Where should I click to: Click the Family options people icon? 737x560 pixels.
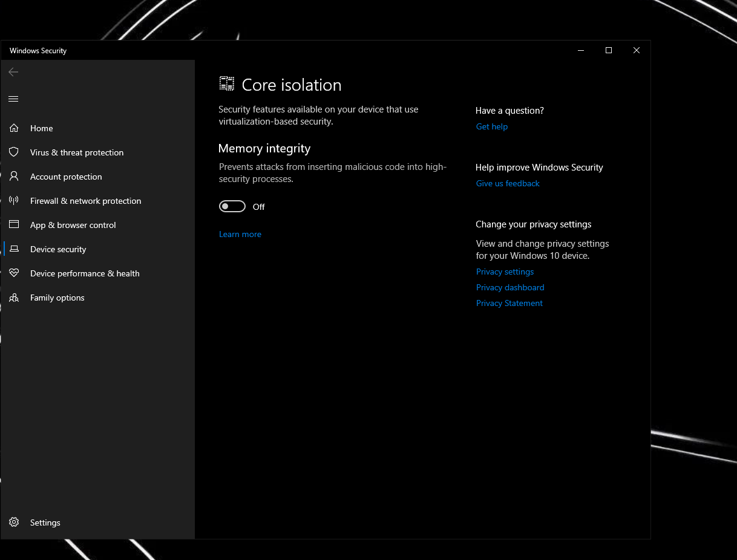tap(14, 298)
